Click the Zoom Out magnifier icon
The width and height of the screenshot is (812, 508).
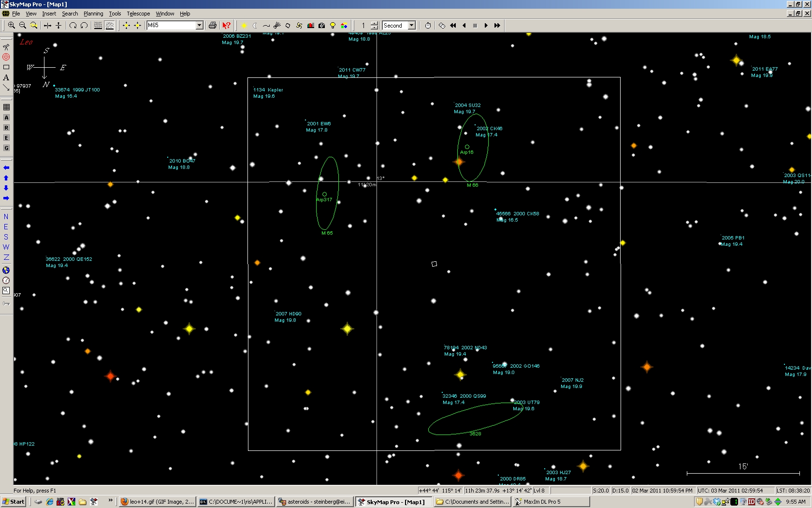click(x=22, y=25)
